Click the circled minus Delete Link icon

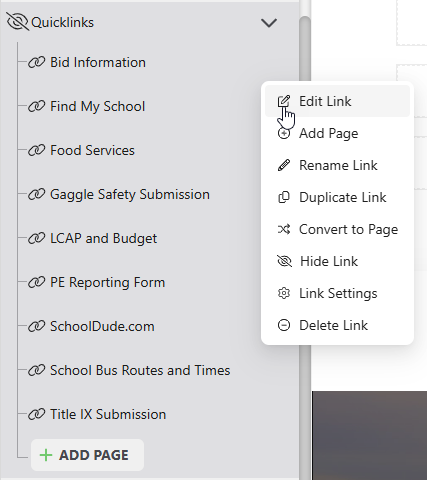click(284, 325)
